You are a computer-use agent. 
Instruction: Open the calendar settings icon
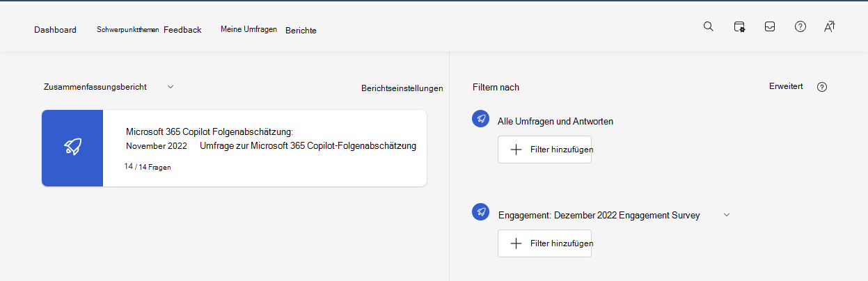coord(739,26)
